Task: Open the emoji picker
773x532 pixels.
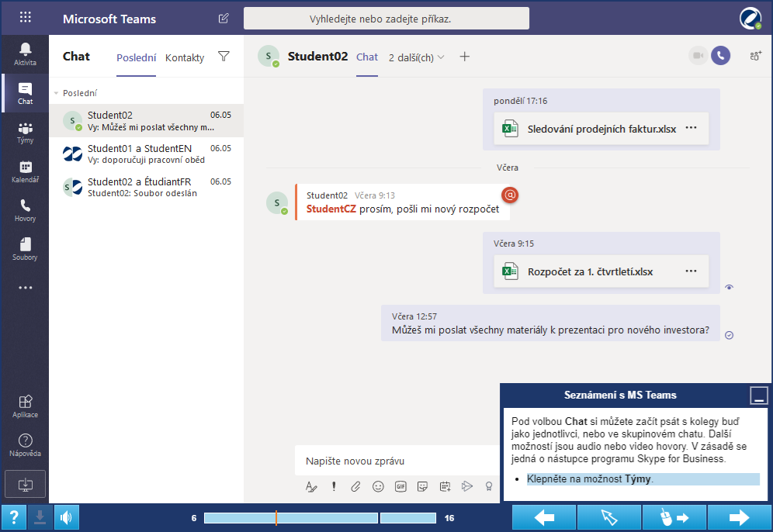Action: 378,487
